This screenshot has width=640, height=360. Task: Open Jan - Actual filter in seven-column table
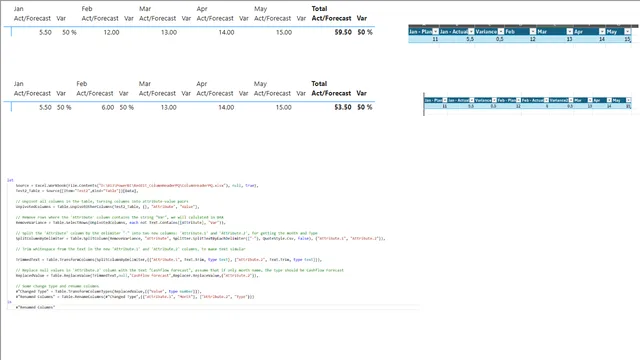coord(471,31)
